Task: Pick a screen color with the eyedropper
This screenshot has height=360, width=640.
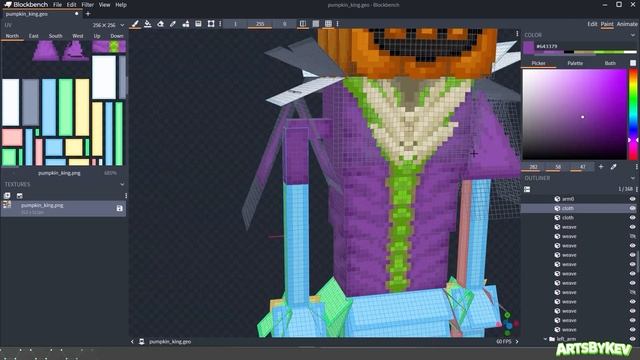Action: pos(613,167)
